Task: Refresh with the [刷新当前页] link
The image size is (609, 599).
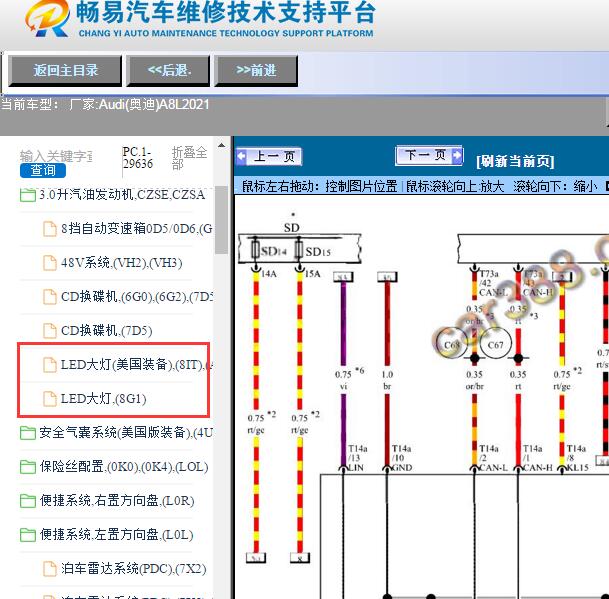Action: (x=515, y=161)
